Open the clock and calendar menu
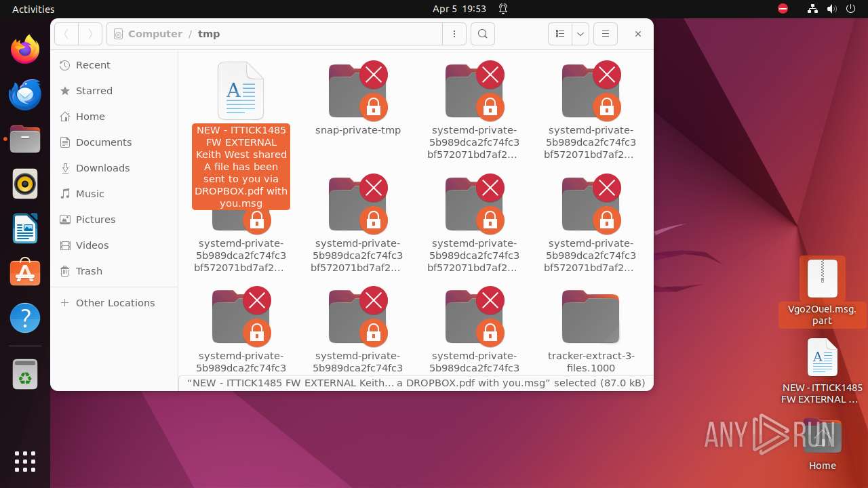The width and height of the screenshot is (868, 488). (x=459, y=9)
